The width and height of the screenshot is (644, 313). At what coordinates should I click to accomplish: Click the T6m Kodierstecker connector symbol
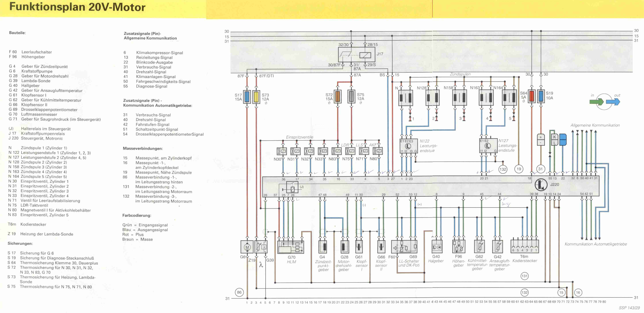525,246
